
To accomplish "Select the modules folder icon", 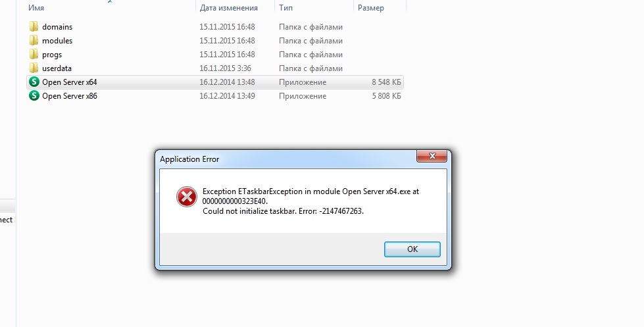I will tap(34, 40).
